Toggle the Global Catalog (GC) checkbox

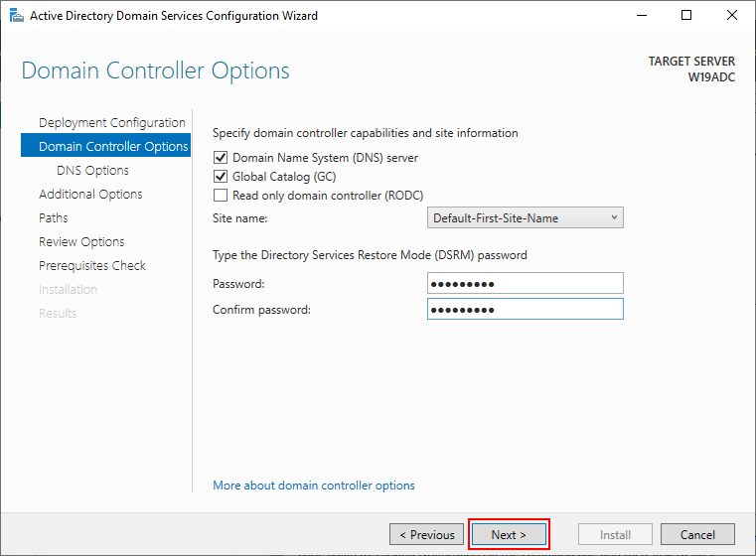click(x=221, y=177)
